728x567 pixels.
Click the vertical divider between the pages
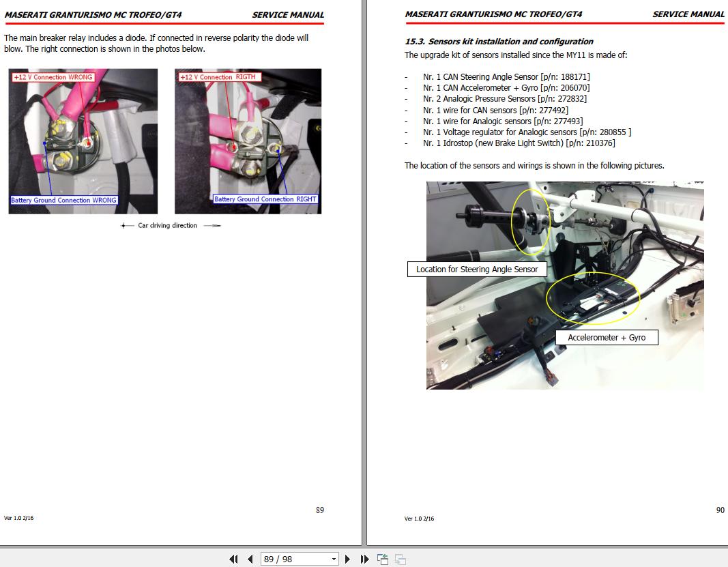point(364,273)
